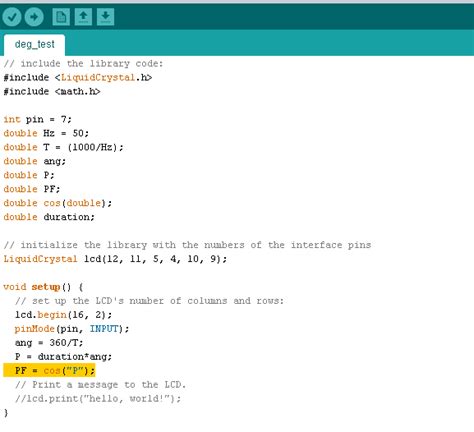Viewport: 474px width, 432px height.
Task: Click the line 'double duration;'
Action: 49,217
